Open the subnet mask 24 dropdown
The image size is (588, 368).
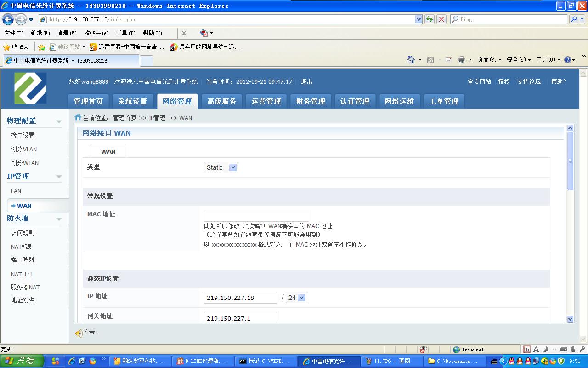(x=296, y=298)
